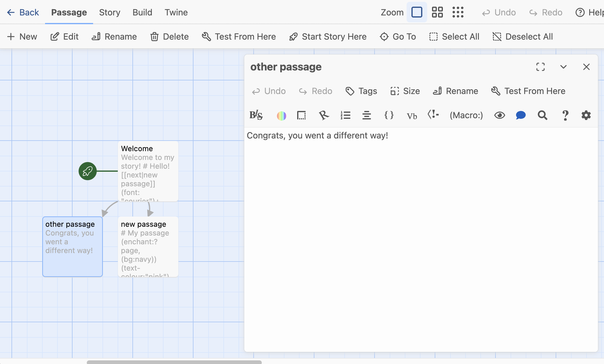Open the Macro insertion menu

point(466,115)
